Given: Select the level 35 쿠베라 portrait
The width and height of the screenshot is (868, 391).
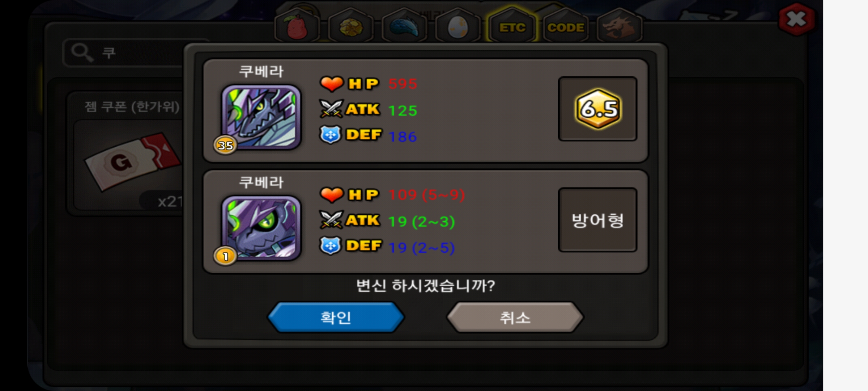Looking at the screenshot, I should (x=261, y=117).
